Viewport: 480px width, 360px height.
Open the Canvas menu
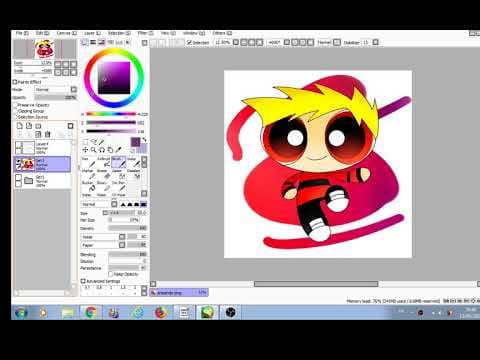(x=66, y=33)
